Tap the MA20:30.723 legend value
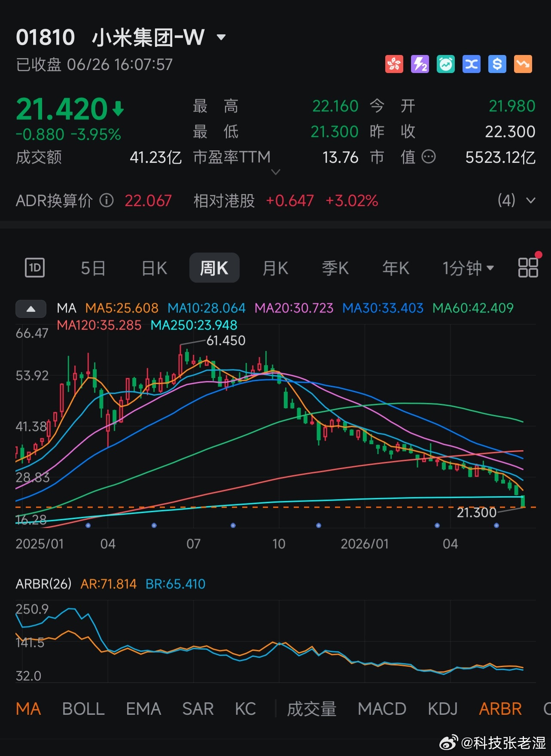551x756 pixels. (x=294, y=308)
